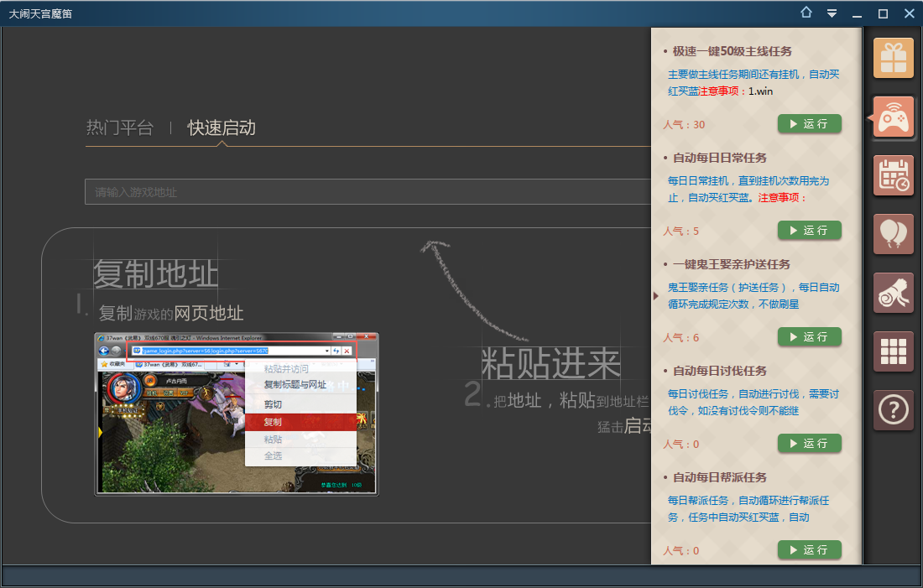Run the 自动每日帮派任务 task
The width and height of the screenshot is (923, 588).
809,549
